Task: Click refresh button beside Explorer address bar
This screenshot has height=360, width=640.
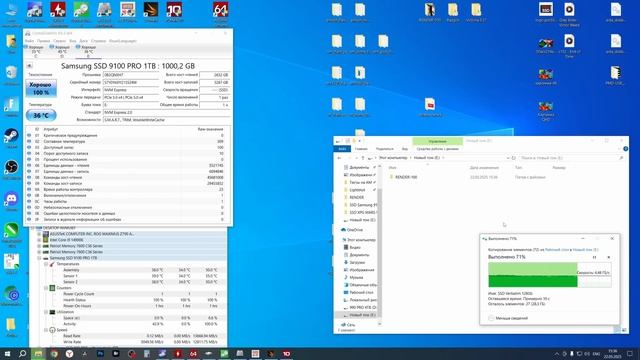Action: click(513, 158)
